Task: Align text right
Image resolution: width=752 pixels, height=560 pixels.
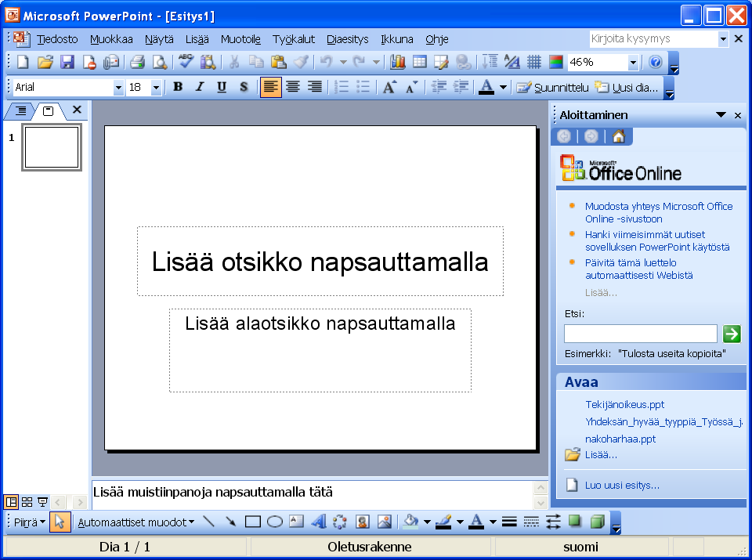Action: (315, 87)
